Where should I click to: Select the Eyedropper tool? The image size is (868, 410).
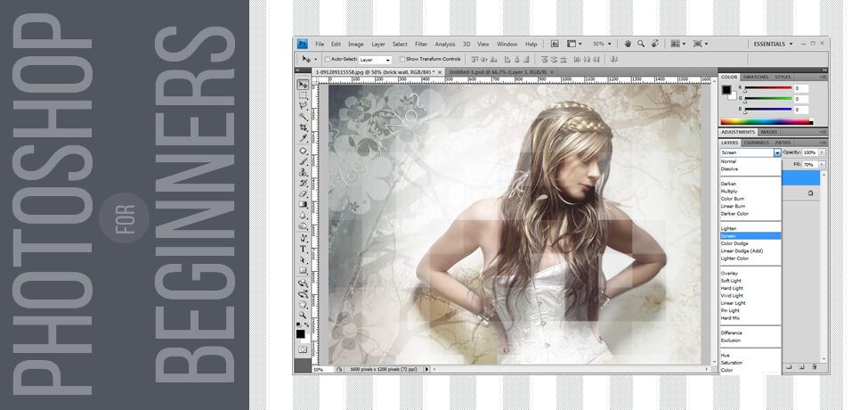pos(303,137)
